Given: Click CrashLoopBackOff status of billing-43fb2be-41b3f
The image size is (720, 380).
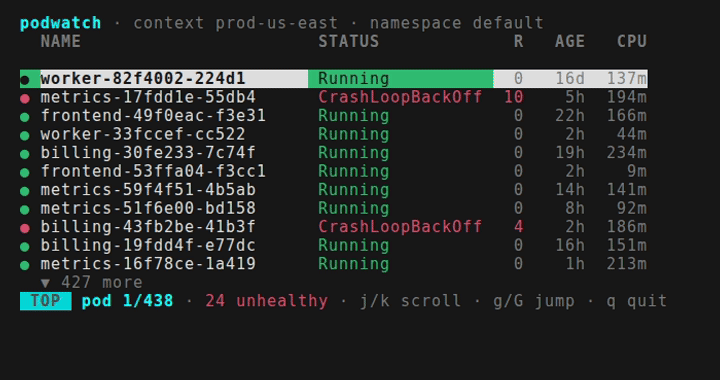Looking at the screenshot, I should [x=400, y=227].
